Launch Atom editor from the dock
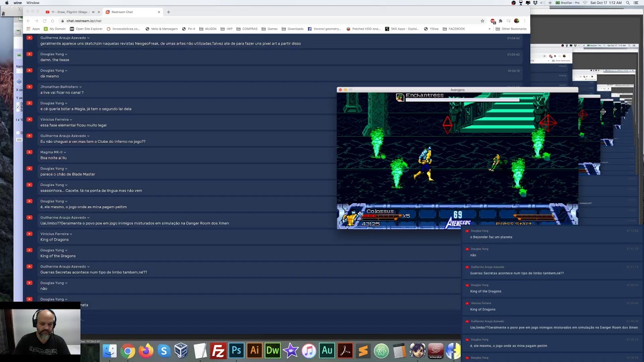 tap(381, 350)
